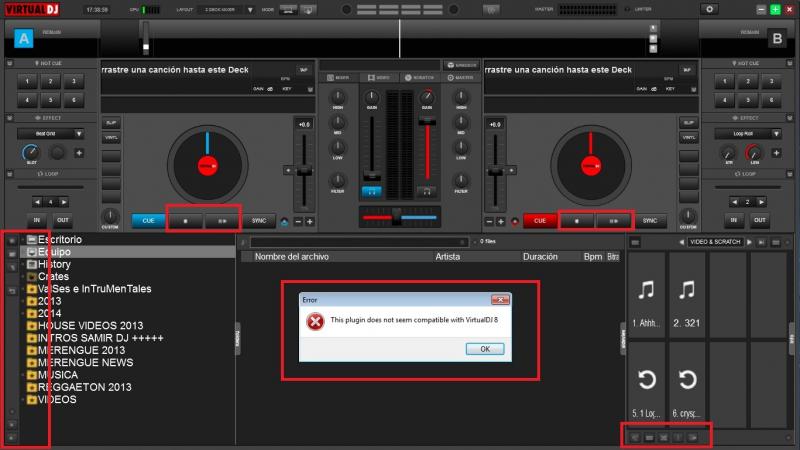The image size is (800, 450).
Task: Switch to the SCRATCH tab
Action: point(419,78)
